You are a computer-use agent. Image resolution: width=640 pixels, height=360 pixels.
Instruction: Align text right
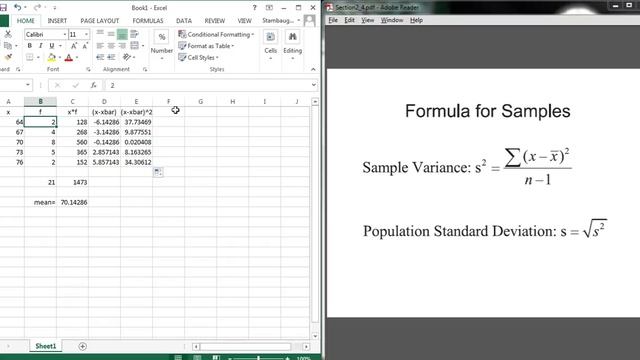[122, 46]
